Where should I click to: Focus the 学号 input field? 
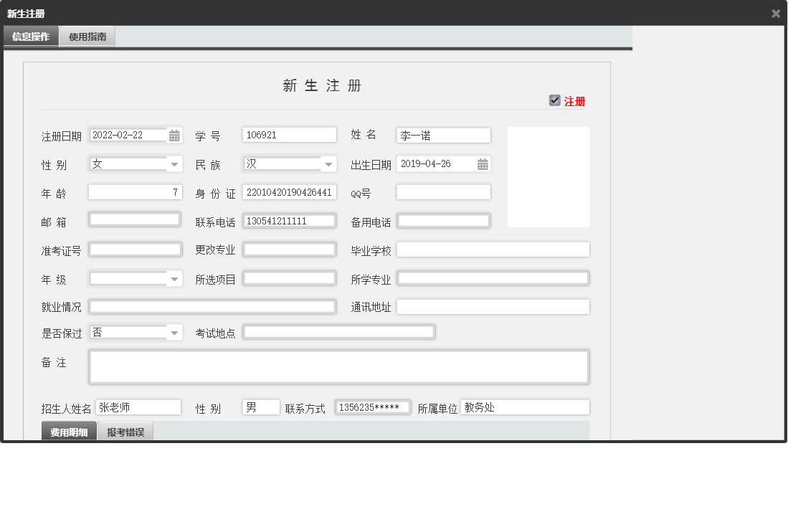coord(289,135)
